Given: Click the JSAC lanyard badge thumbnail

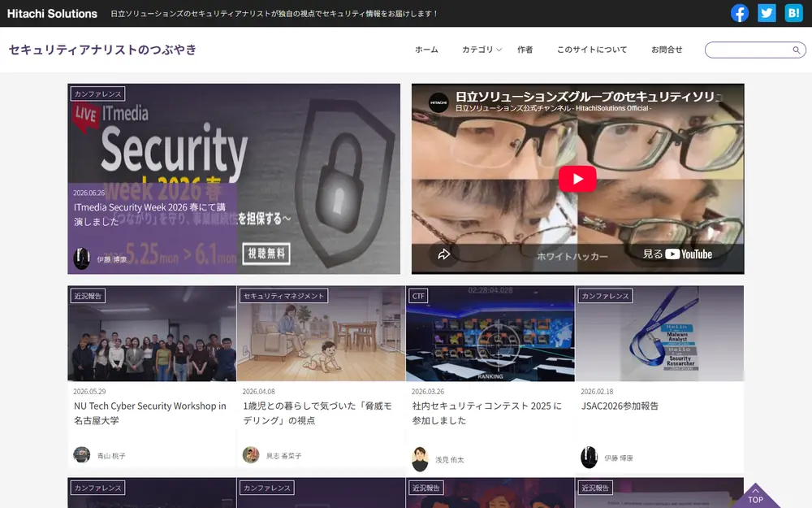Looking at the screenshot, I should tap(659, 333).
